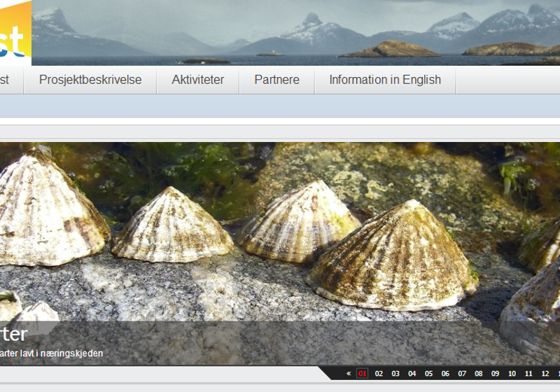
Task: Click the site logo in the header
Action: point(15,32)
